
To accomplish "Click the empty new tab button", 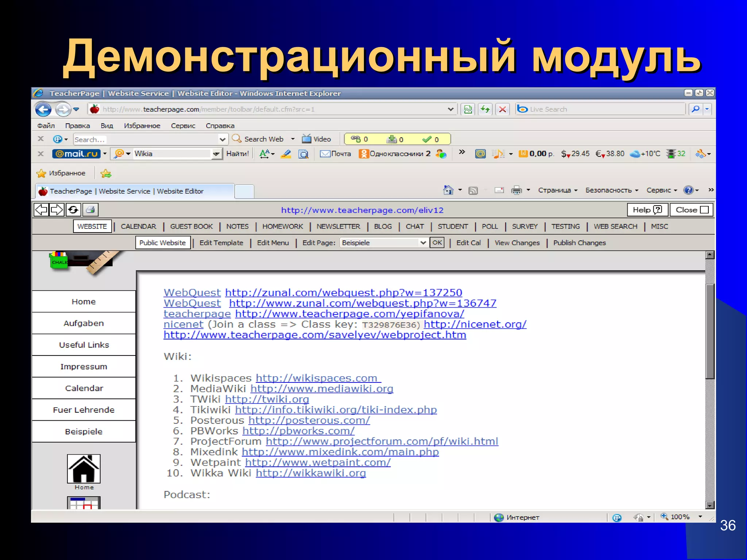I will pos(244,191).
